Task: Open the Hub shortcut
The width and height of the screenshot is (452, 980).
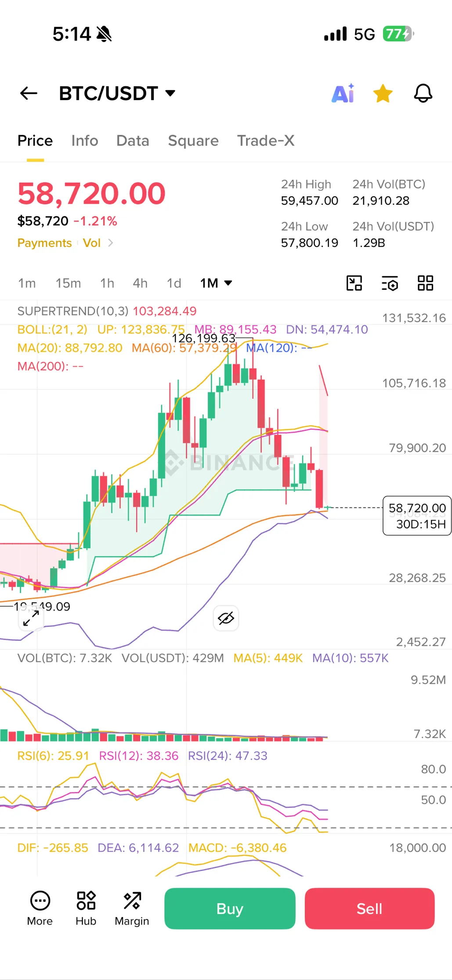Action: tap(86, 908)
